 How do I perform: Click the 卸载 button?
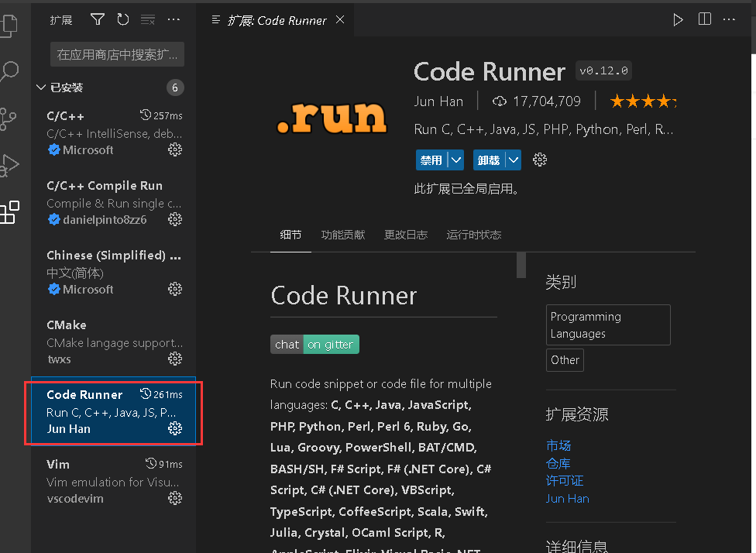click(x=489, y=160)
